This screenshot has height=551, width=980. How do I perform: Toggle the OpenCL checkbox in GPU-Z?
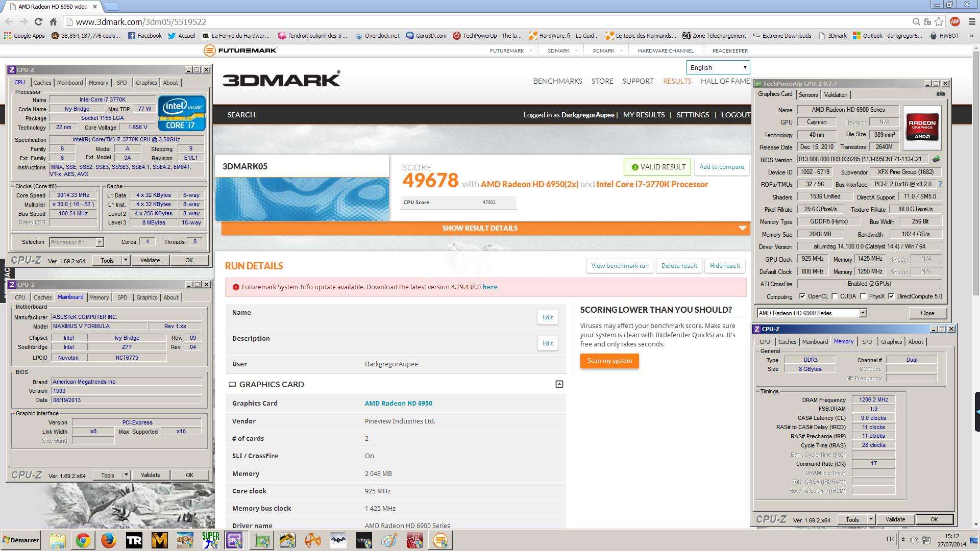point(802,296)
